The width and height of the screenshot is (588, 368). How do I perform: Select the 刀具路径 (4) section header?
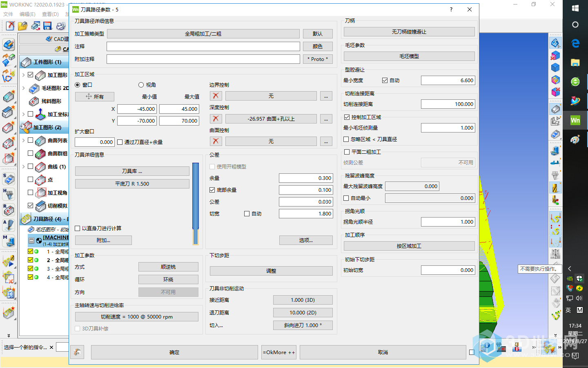point(44,219)
